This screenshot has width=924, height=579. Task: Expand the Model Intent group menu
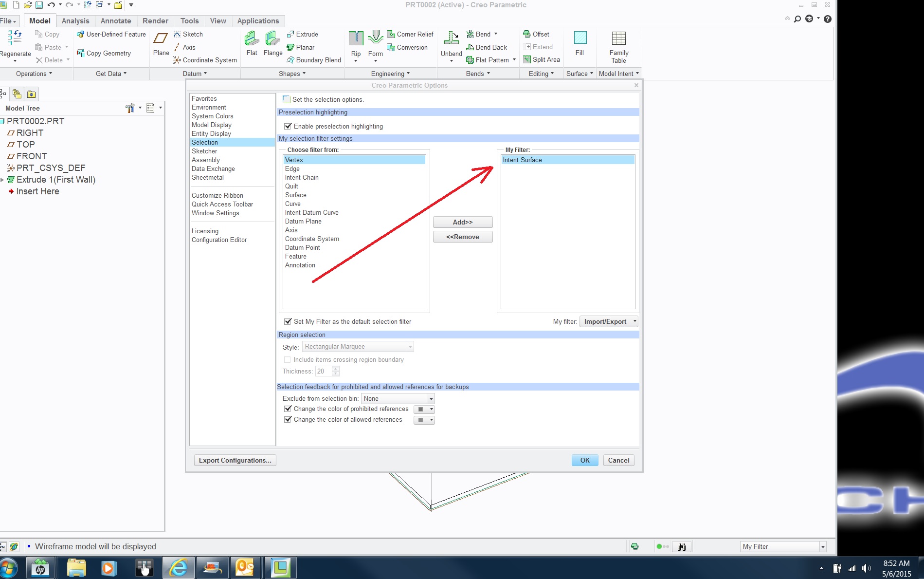click(619, 74)
